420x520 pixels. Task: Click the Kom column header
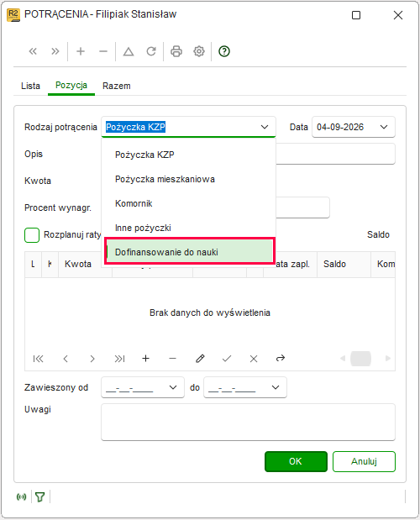[x=383, y=265]
